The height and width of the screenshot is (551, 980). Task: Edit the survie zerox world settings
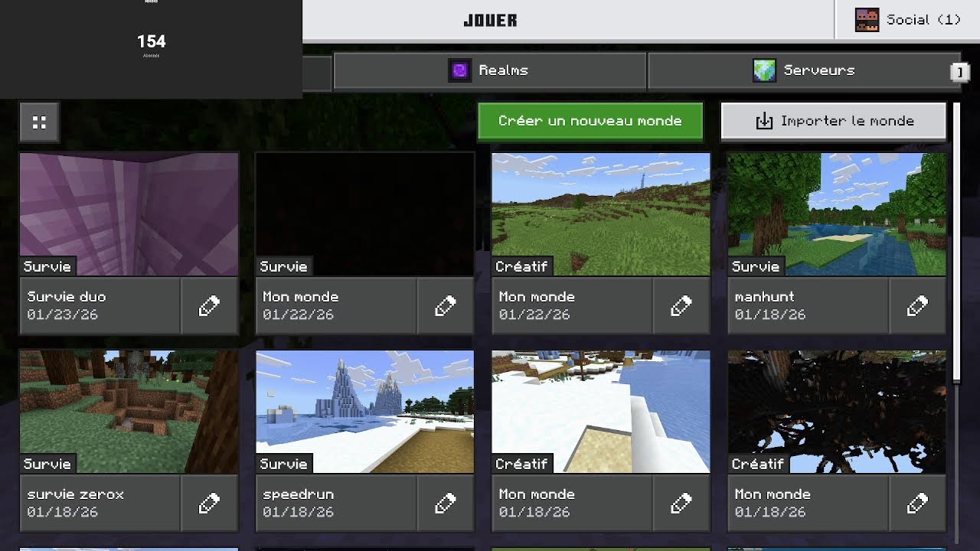click(x=210, y=504)
